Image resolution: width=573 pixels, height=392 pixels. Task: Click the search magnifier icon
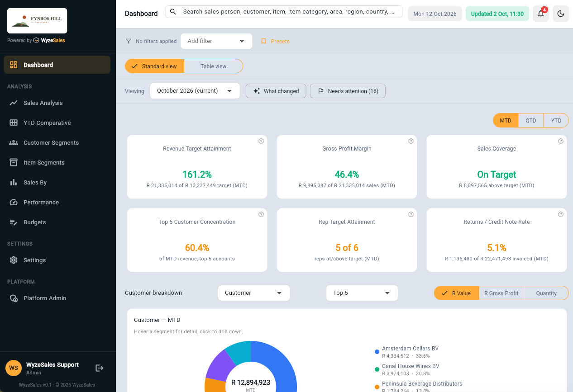(x=173, y=12)
